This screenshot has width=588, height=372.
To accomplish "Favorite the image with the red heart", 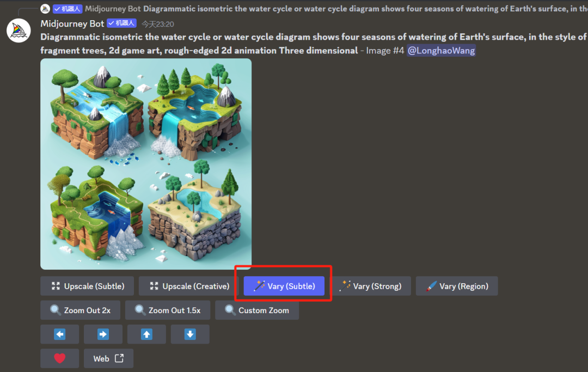I will [x=59, y=358].
